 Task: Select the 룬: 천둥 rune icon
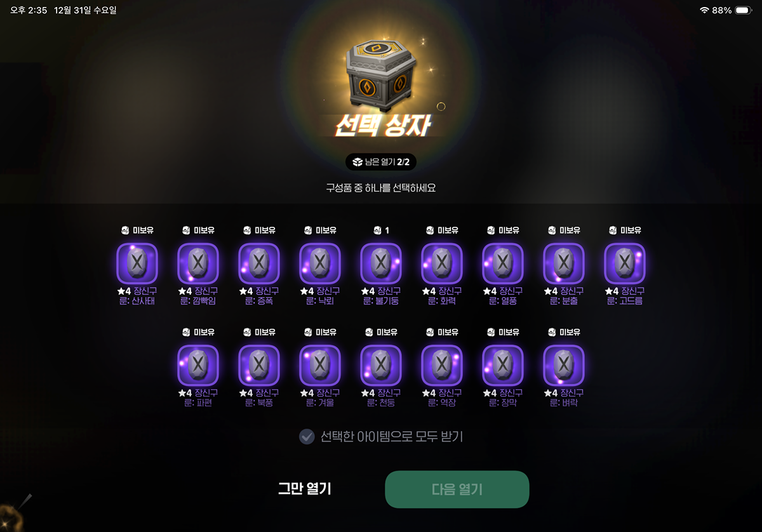point(381,365)
